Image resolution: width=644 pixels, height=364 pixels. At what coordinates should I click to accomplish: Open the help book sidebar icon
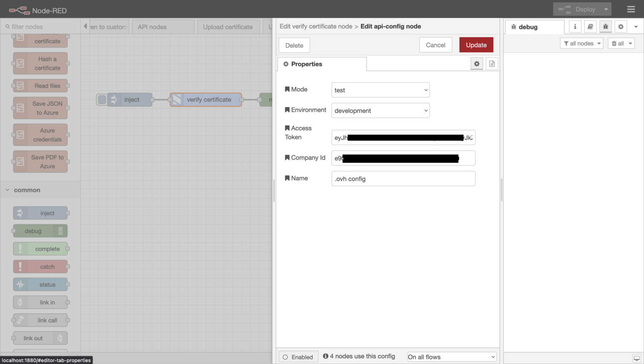pyautogui.click(x=590, y=27)
